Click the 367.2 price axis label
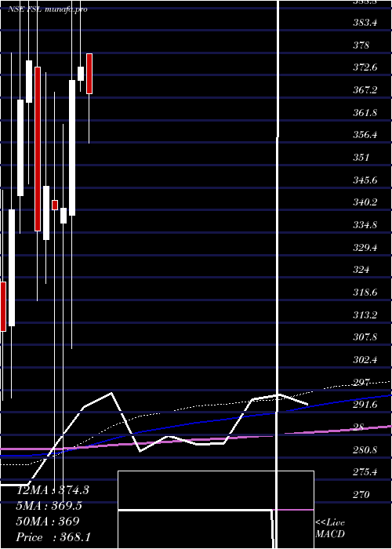 coord(365,90)
